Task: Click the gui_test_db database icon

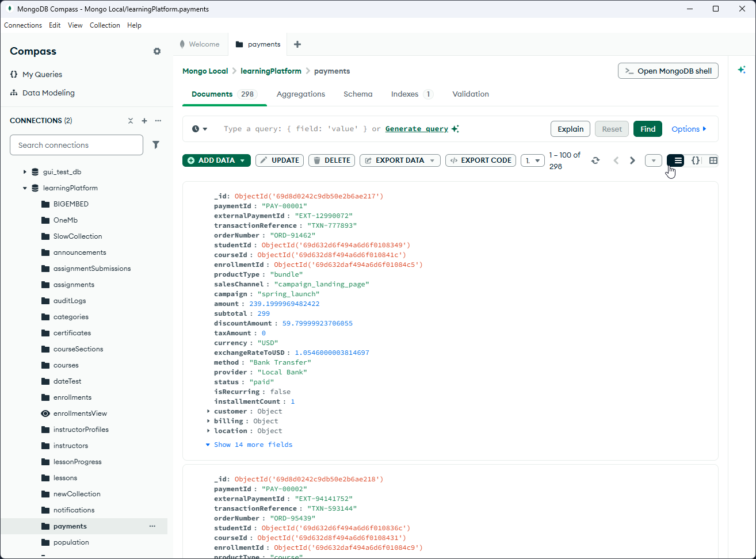Action: 35,172
